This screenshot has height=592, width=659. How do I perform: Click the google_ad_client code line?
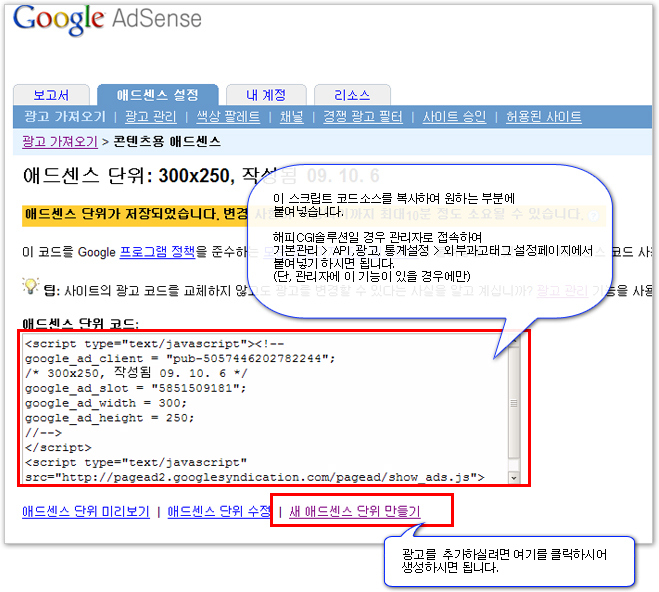(180, 358)
